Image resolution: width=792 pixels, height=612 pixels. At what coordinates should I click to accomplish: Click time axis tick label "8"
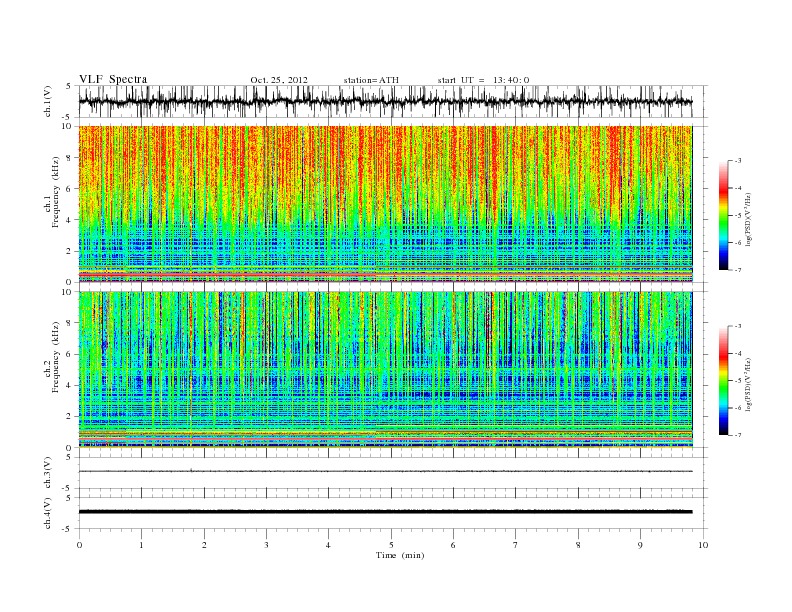pyautogui.click(x=578, y=545)
